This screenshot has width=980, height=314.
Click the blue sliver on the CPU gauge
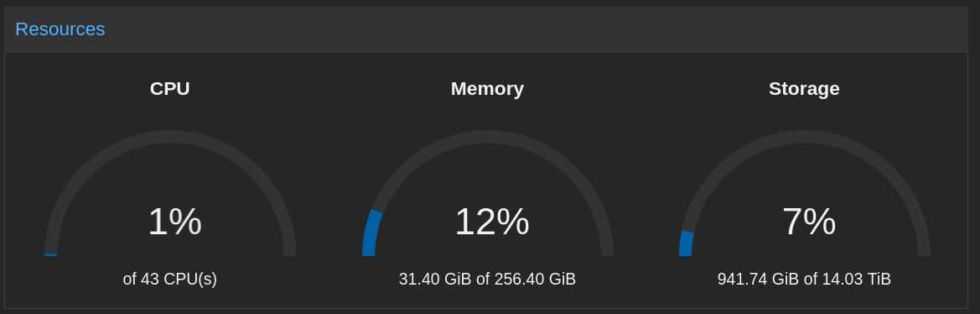pos(50,254)
